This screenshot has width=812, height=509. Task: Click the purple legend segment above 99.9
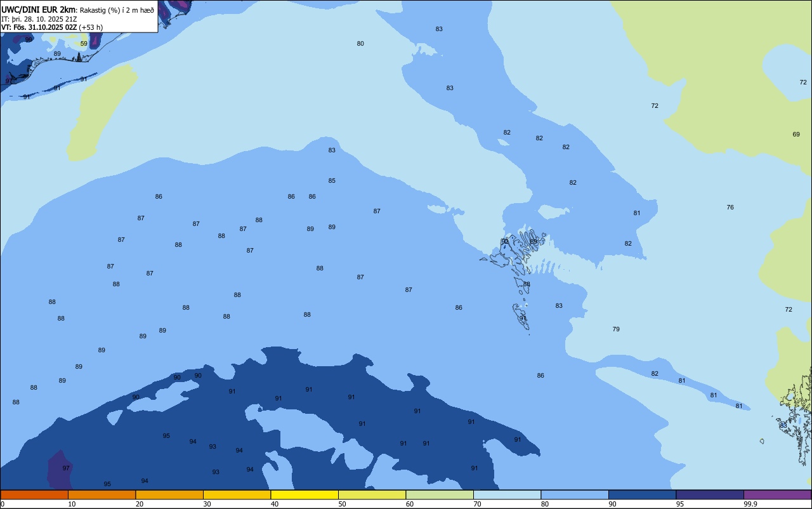point(777,494)
